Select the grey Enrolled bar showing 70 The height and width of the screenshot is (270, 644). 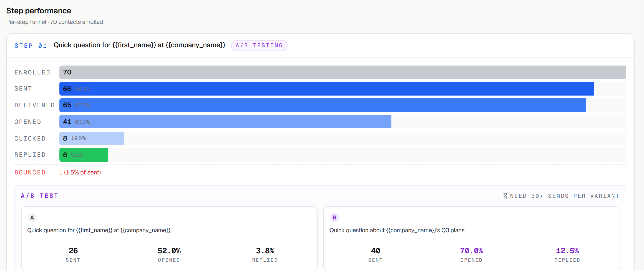click(x=343, y=72)
